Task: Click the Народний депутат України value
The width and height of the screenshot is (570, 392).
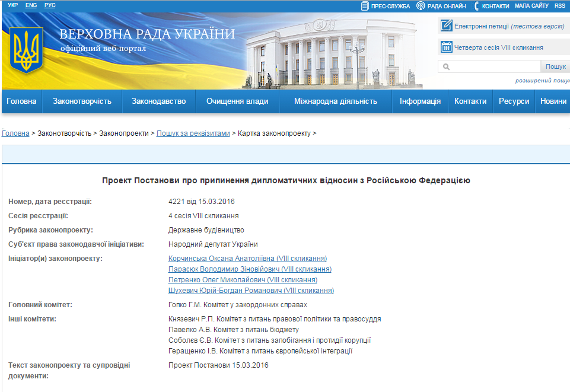Action: point(213,244)
